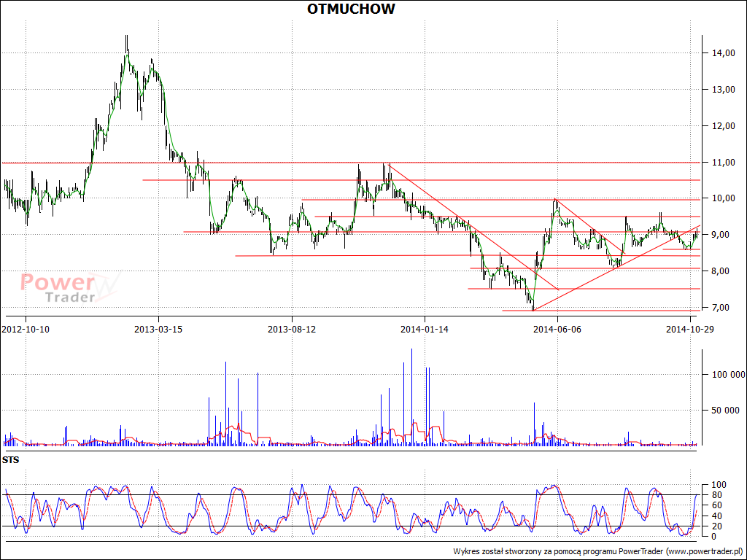Viewport: 747px width, 560px height.
Task: Click the STS 80 level label
Action: [x=716, y=495]
